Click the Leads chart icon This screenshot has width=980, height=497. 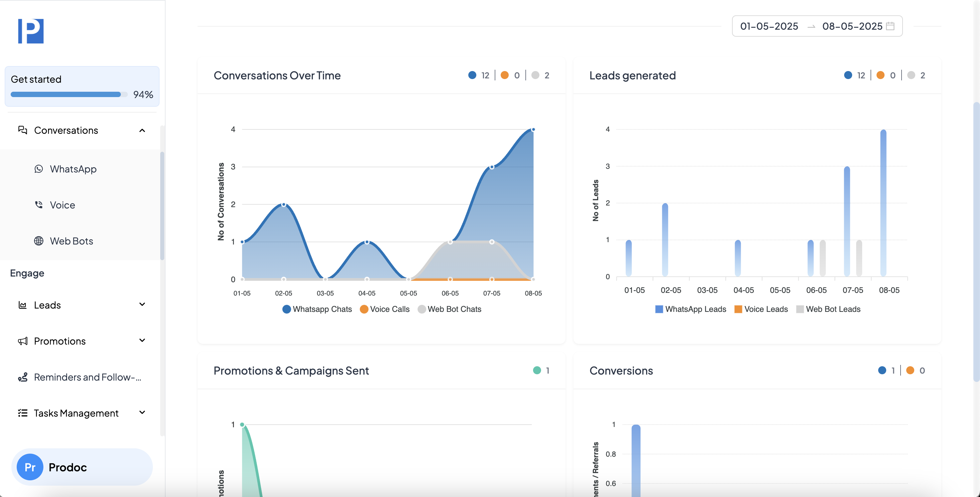click(x=22, y=305)
